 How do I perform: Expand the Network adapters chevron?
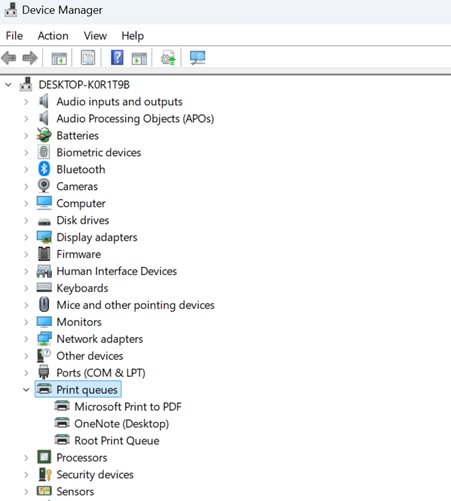click(x=26, y=339)
